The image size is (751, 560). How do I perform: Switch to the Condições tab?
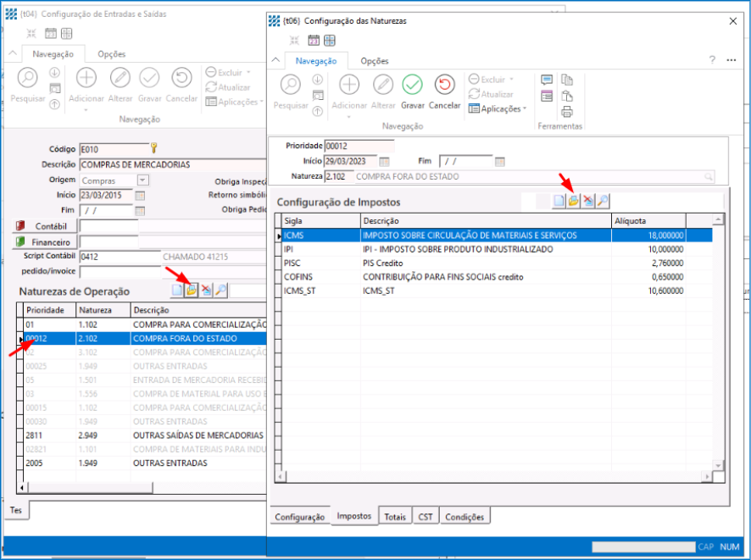465,517
